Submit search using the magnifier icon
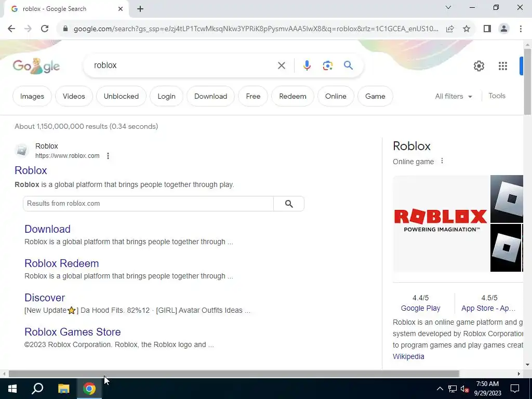This screenshot has width=532, height=399. click(348, 65)
